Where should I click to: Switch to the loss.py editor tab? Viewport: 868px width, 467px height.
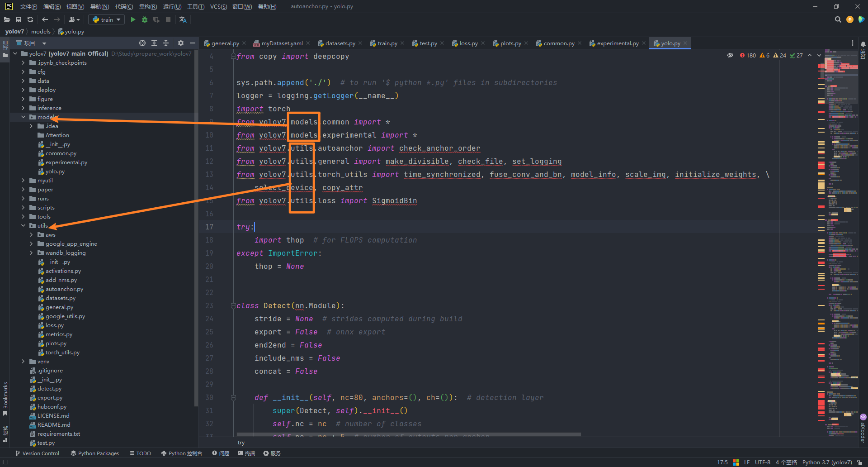(x=468, y=43)
